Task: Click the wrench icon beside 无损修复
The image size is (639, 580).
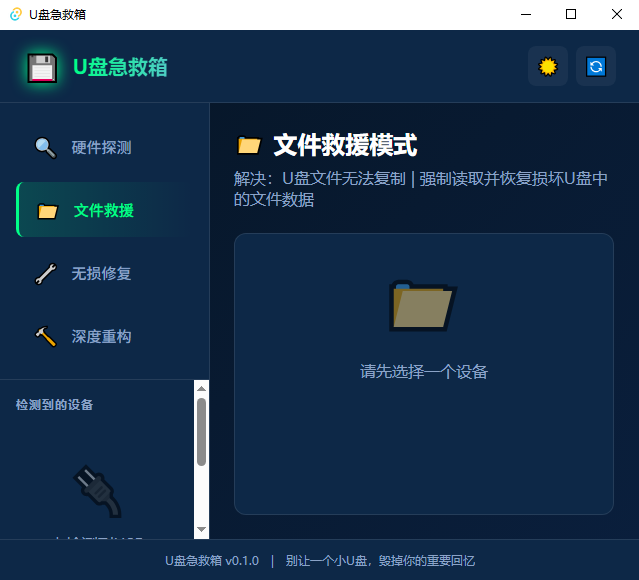Action: point(46,273)
